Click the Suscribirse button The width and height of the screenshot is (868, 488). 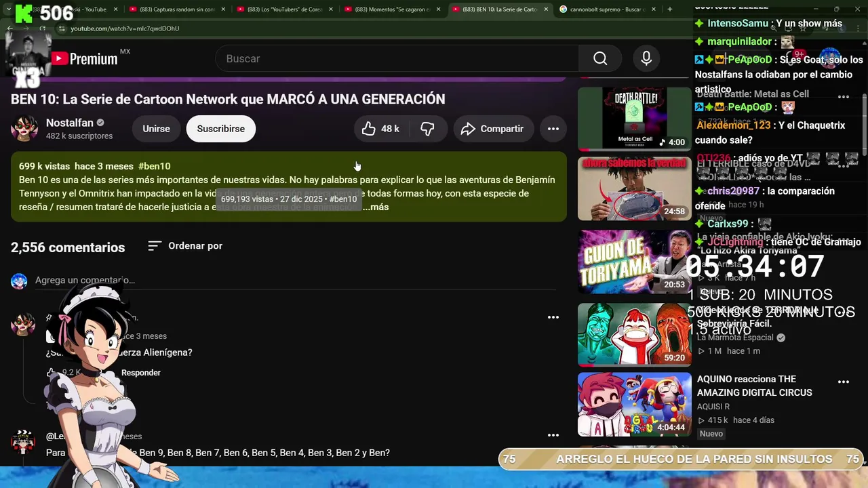click(221, 129)
